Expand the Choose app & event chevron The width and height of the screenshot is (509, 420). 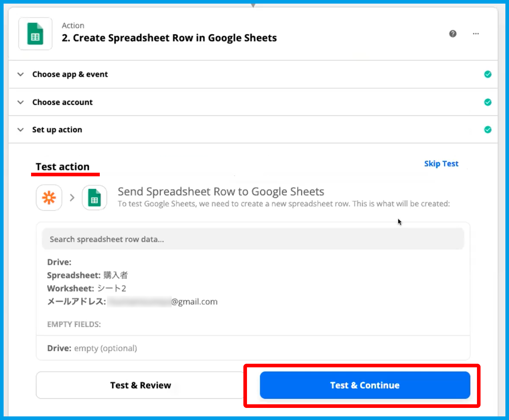pos(21,74)
